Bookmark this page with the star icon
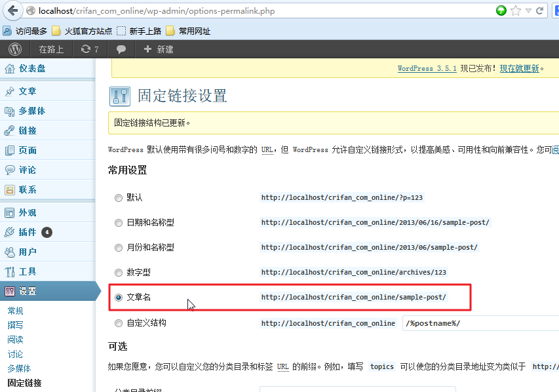The height and width of the screenshot is (392, 559). click(516, 10)
